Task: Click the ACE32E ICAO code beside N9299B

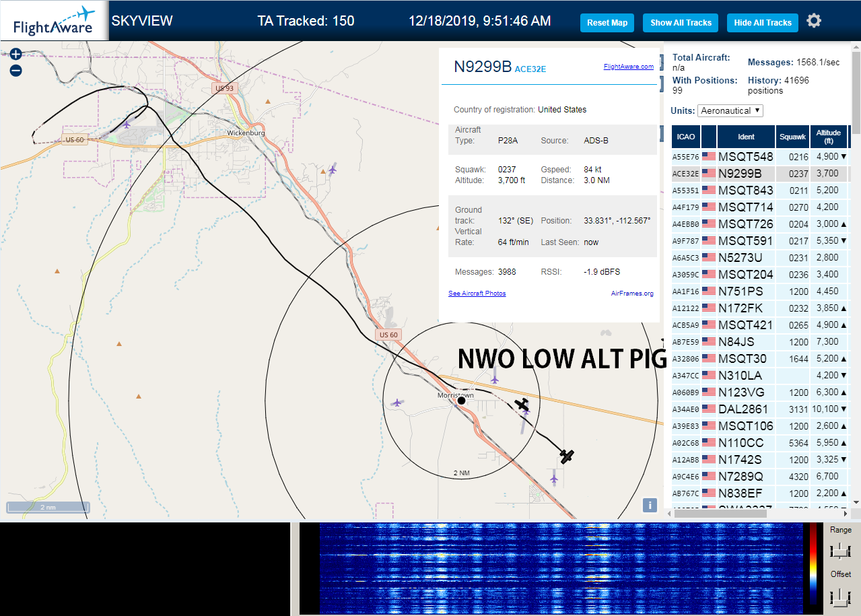Action: [530, 69]
